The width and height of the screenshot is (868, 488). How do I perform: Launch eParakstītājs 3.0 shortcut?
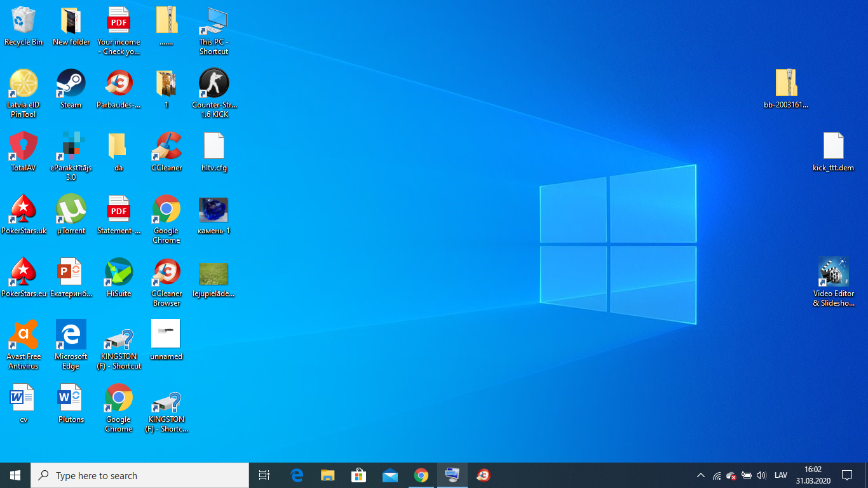click(71, 157)
